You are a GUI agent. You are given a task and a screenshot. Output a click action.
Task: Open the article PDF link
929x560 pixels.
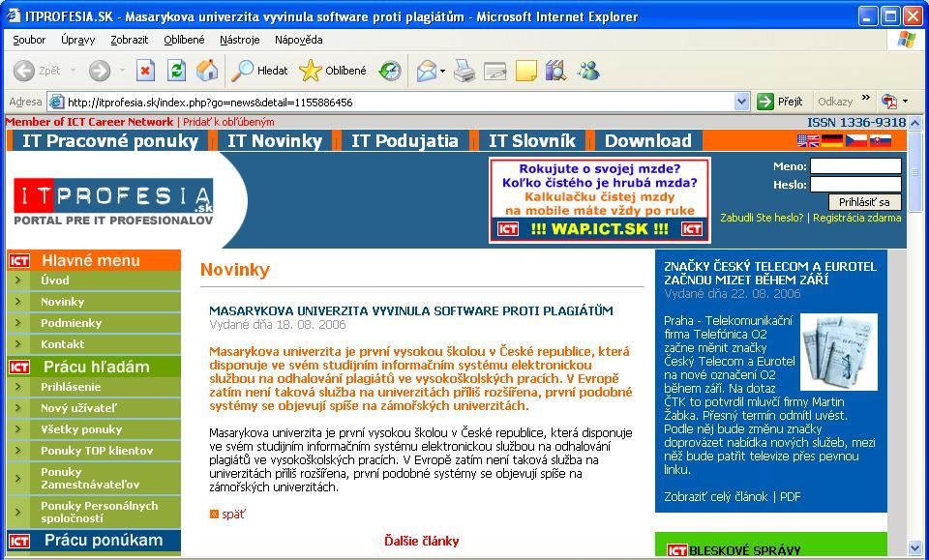[x=791, y=497]
